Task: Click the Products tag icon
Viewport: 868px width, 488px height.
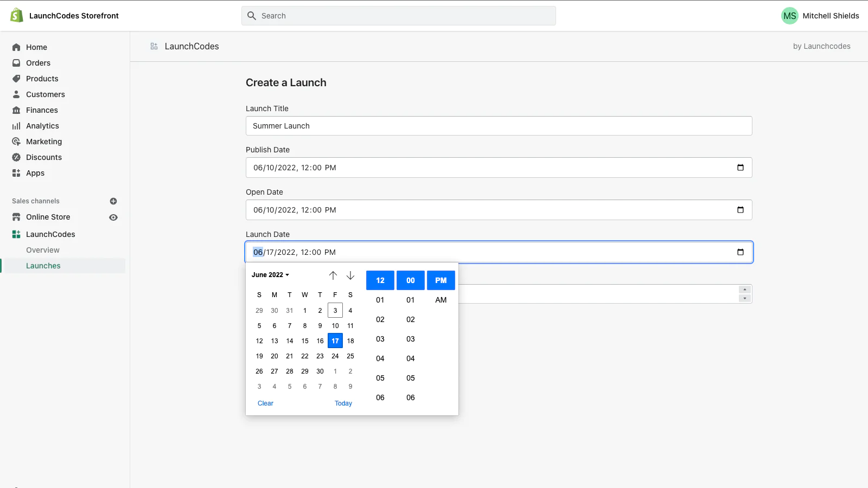Action: [16, 79]
